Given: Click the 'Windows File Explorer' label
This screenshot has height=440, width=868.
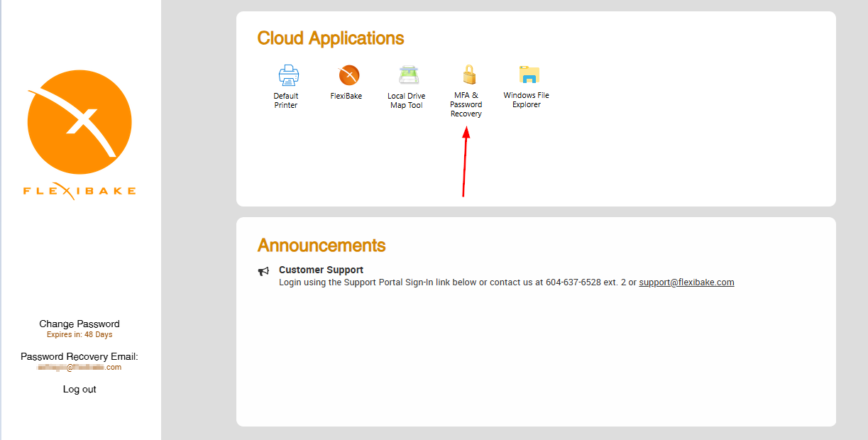Looking at the screenshot, I should click(527, 100).
